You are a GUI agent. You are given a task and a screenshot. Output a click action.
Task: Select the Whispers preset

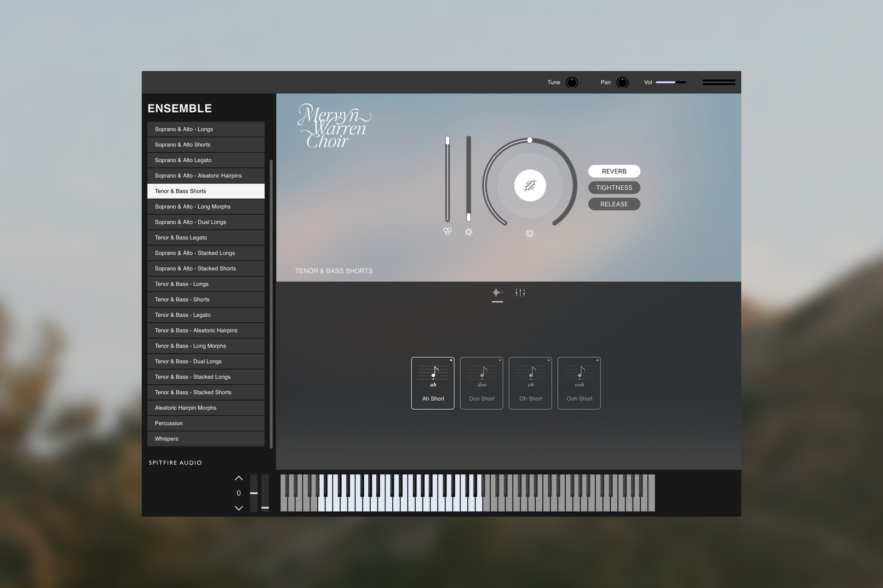tap(206, 439)
